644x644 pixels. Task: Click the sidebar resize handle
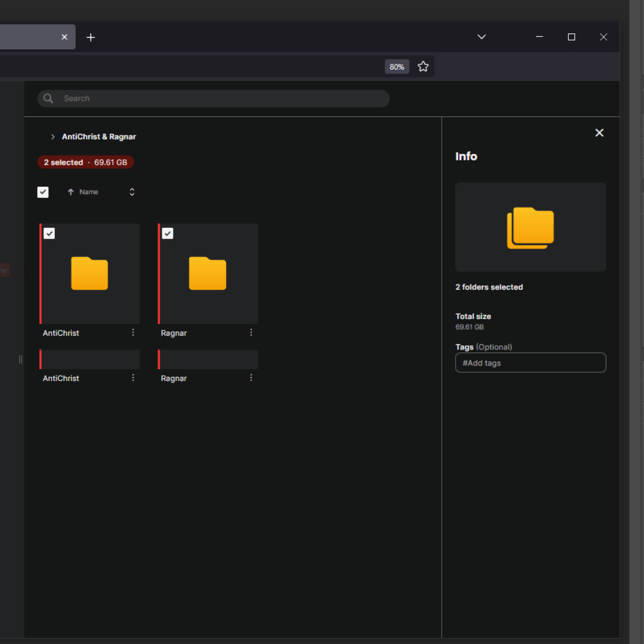[20, 359]
